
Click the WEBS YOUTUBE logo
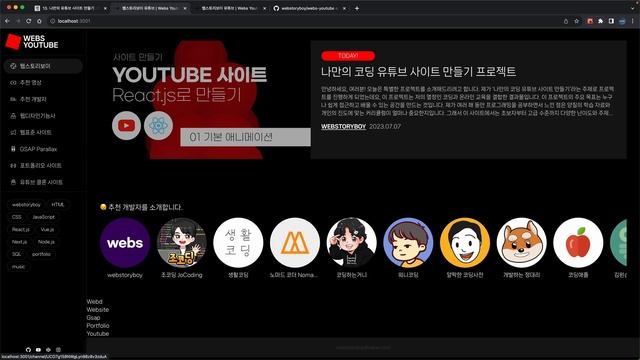click(x=32, y=42)
